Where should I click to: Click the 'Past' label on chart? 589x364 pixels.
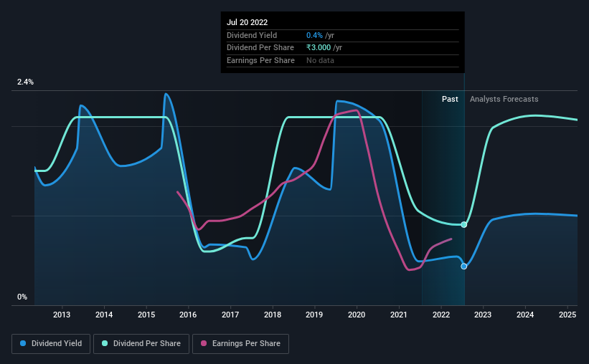[x=450, y=99]
